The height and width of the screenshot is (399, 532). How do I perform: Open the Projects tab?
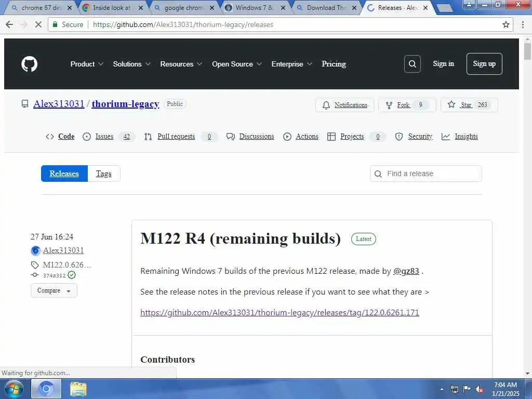pyautogui.click(x=356, y=137)
